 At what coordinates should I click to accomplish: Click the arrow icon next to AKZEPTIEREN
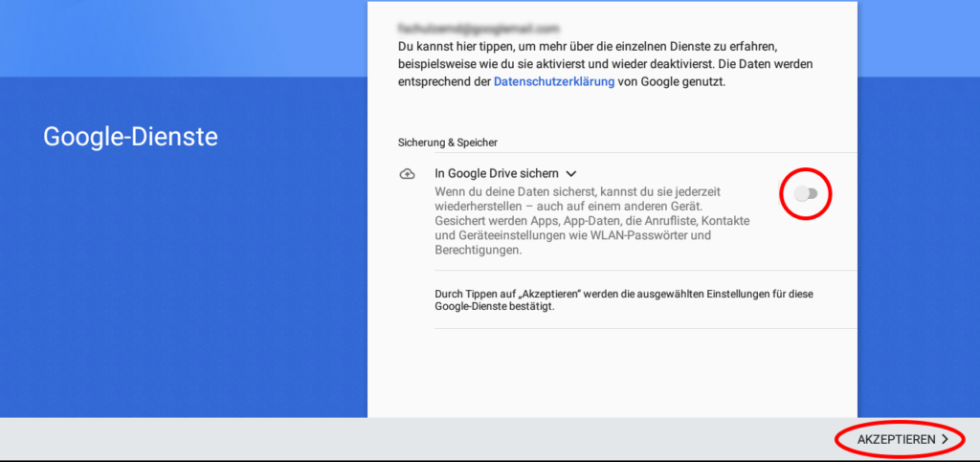click(945, 440)
